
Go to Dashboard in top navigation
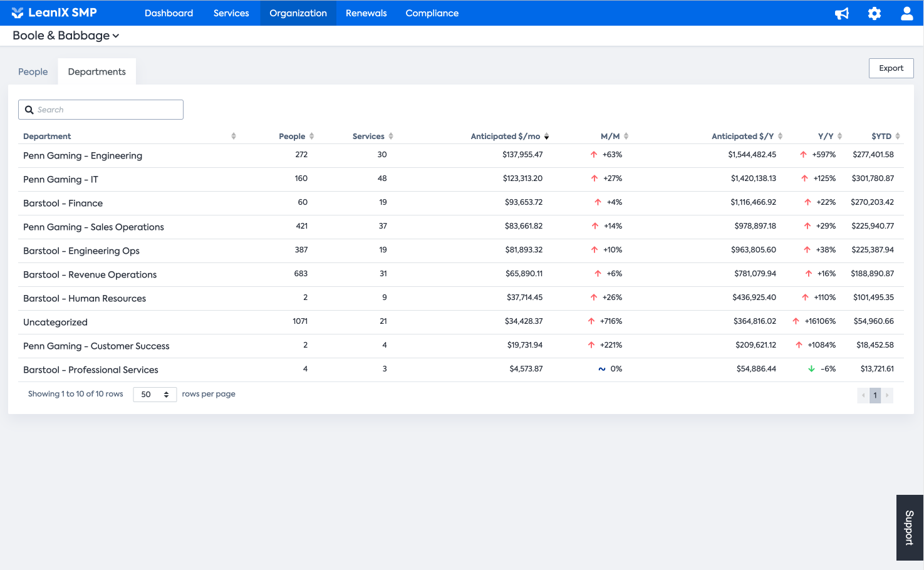pos(169,13)
